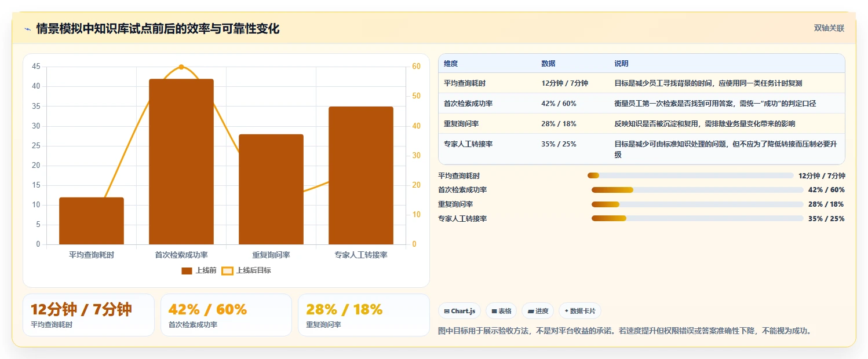868x359 pixels.
Task: Click 平均查询耗时 x-axis label
Action: pyautogui.click(x=92, y=255)
